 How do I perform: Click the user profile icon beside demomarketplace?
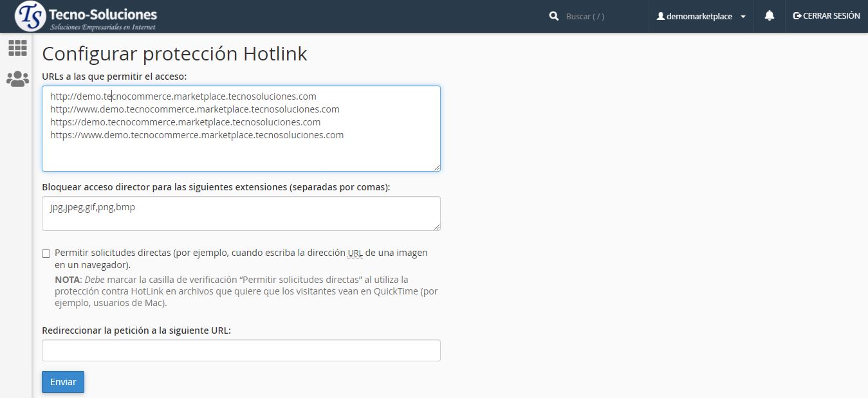click(660, 16)
